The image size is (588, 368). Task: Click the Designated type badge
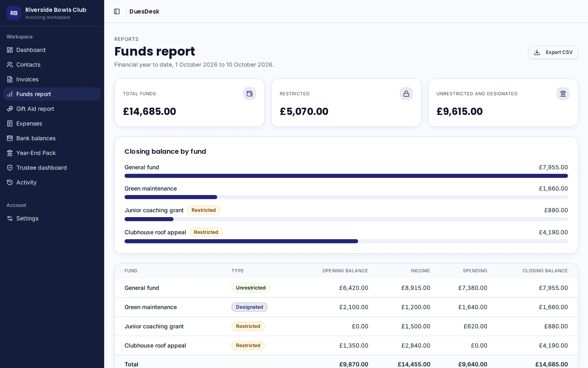[x=249, y=307]
